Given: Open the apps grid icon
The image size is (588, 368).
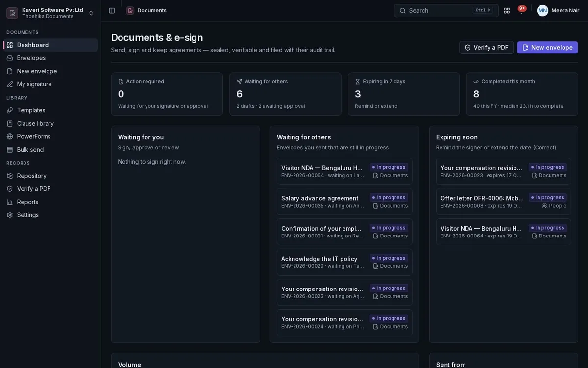Looking at the screenshot, I should 507,10.
